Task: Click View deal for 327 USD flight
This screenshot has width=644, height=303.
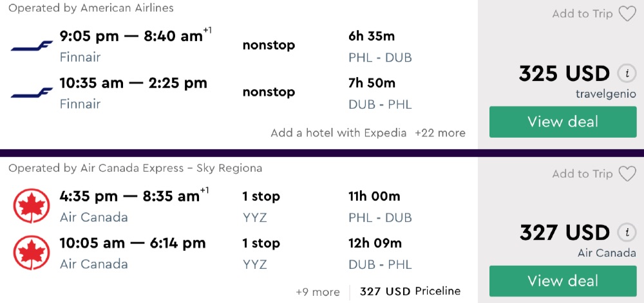Action: coord(563,281)
